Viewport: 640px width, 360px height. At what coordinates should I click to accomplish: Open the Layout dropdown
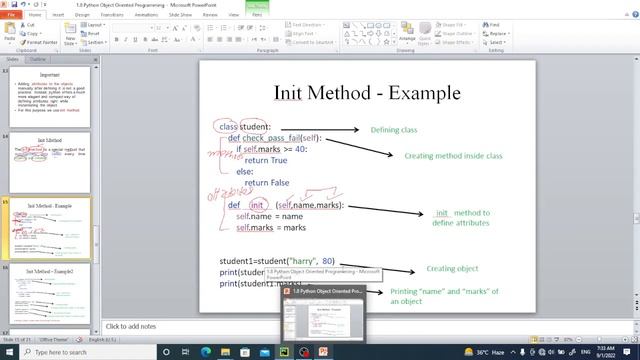pyautogui.click(x=93, y=25)
